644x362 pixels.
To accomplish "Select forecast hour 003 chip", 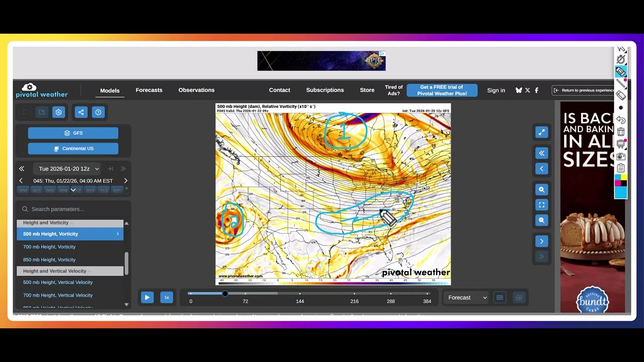I will (x=36, y=191).
